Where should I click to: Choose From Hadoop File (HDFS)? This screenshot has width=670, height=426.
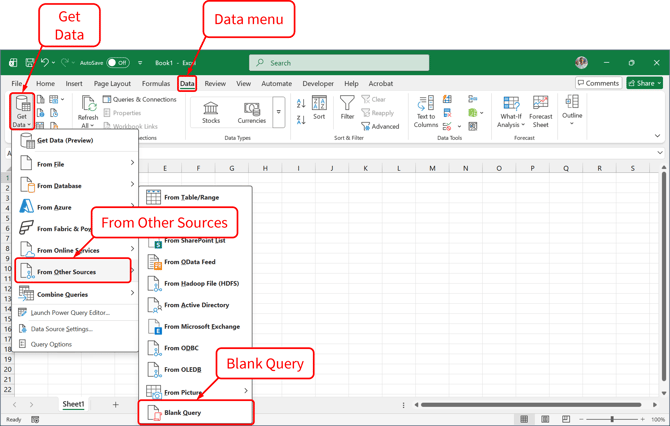[196, 283]
